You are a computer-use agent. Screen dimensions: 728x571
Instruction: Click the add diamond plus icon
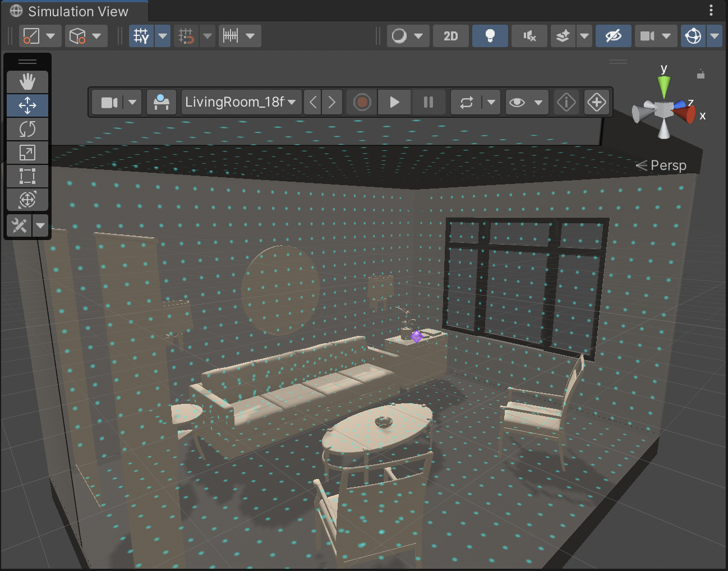596,102
